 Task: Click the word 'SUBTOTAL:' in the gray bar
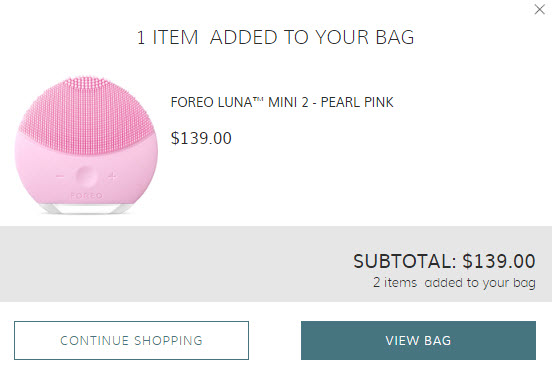[404, 261]
